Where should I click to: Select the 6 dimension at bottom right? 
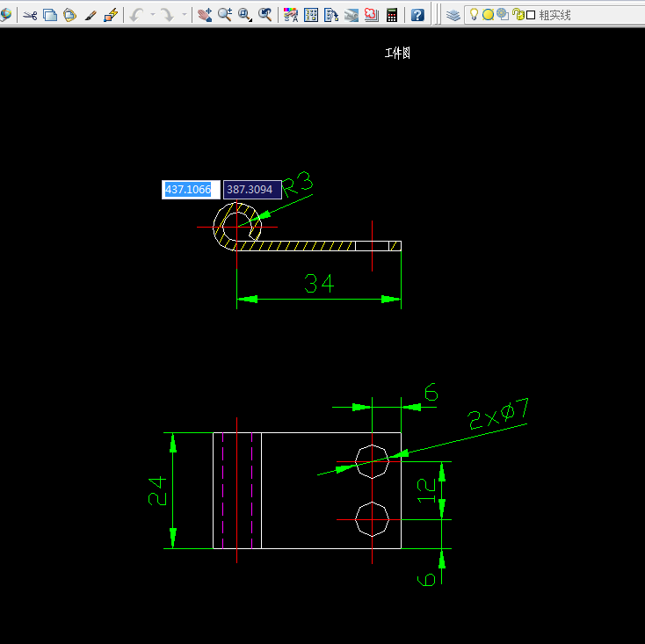coord(426,580)
